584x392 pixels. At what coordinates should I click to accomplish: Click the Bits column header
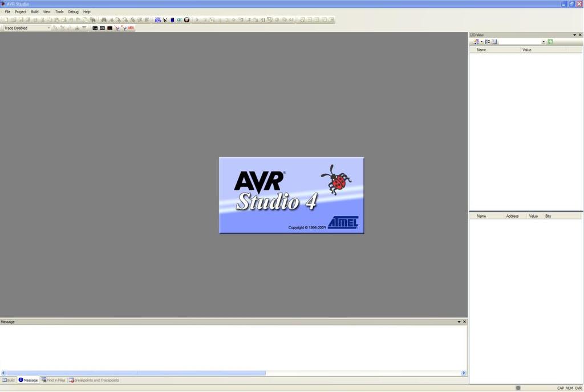coord(562,216)
